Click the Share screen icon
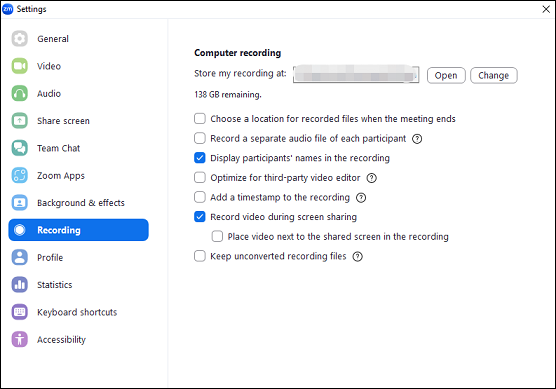556x389 pixels. coord(20,121)
